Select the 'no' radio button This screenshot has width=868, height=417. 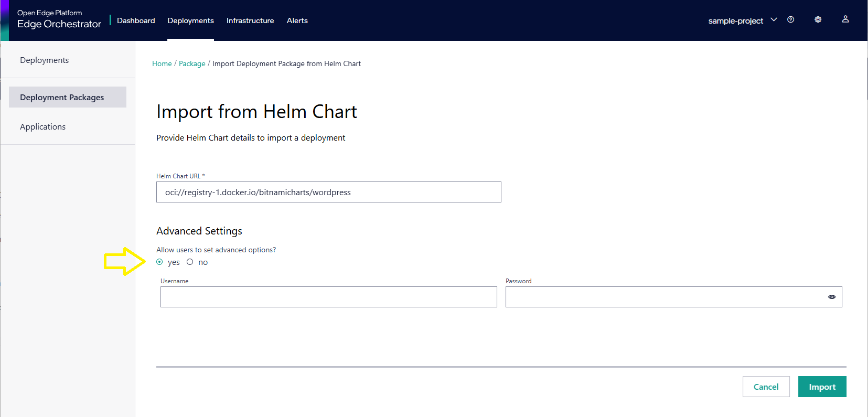(x=190, y=262)
